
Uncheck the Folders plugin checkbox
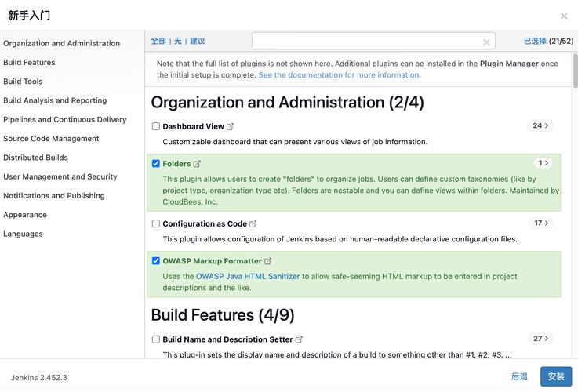156,164
